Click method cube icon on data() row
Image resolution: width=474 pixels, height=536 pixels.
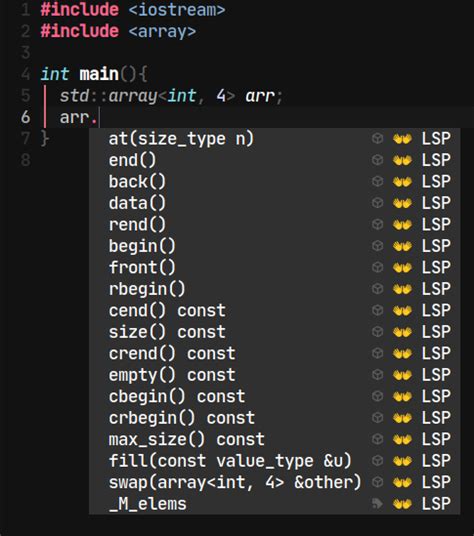377,203
